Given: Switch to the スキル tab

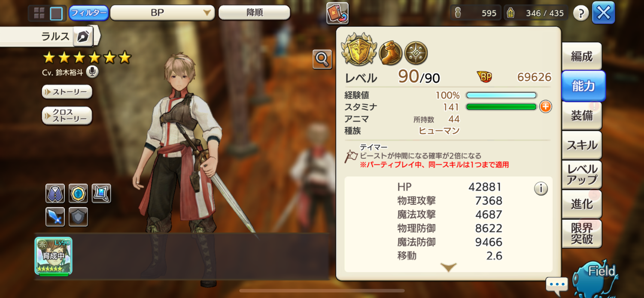Looking at the screenshot, I should coord(582,145).
